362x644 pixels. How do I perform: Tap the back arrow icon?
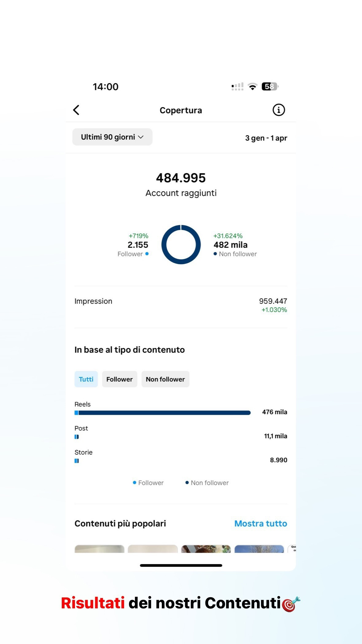click(x=76, y=110)
